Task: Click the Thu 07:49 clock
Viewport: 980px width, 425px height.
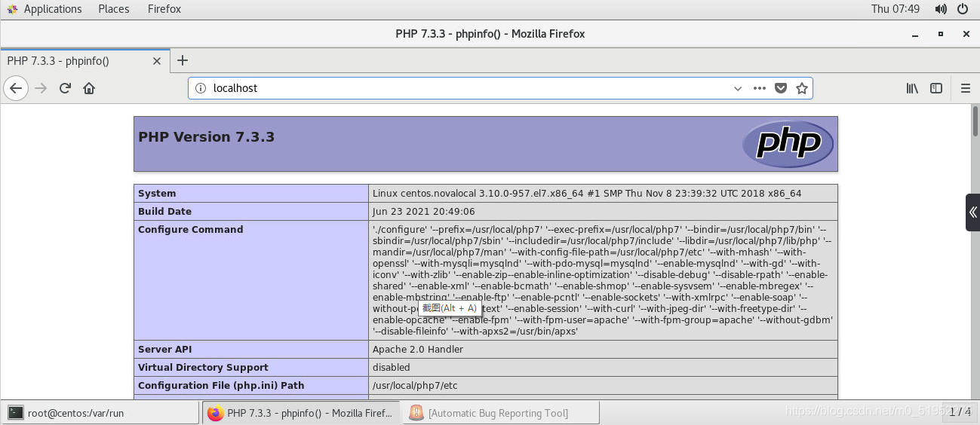Action: tap(896, 9)
